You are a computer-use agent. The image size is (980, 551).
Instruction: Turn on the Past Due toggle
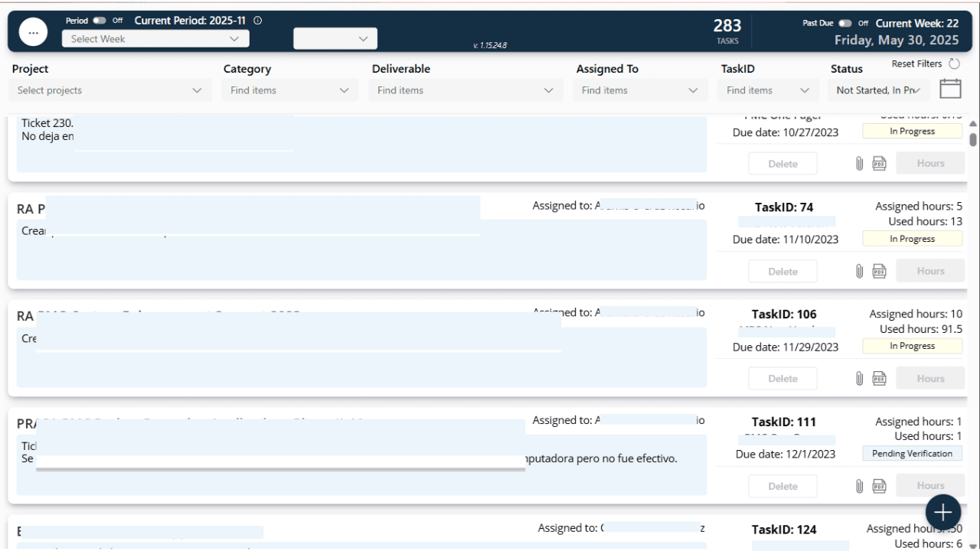[x=844, y=23]
